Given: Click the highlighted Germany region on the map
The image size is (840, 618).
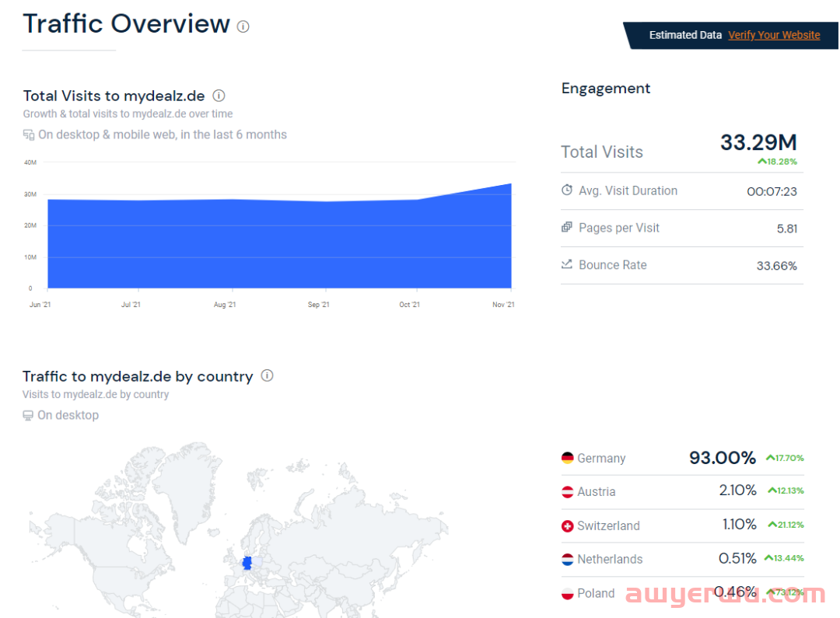Looking at the screenshot, I should (x=247, y=563).
